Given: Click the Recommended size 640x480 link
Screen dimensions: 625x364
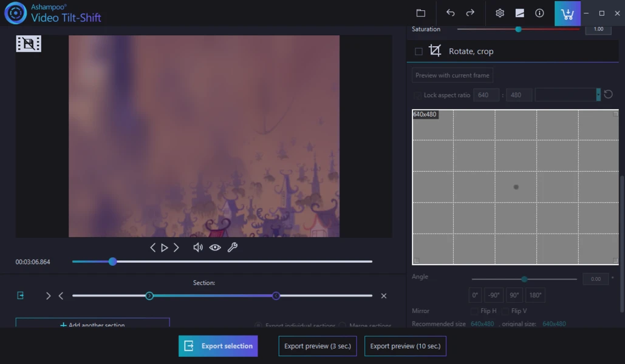Looking at the screenshot, I should pyautogui.click(x=482, y=324).
